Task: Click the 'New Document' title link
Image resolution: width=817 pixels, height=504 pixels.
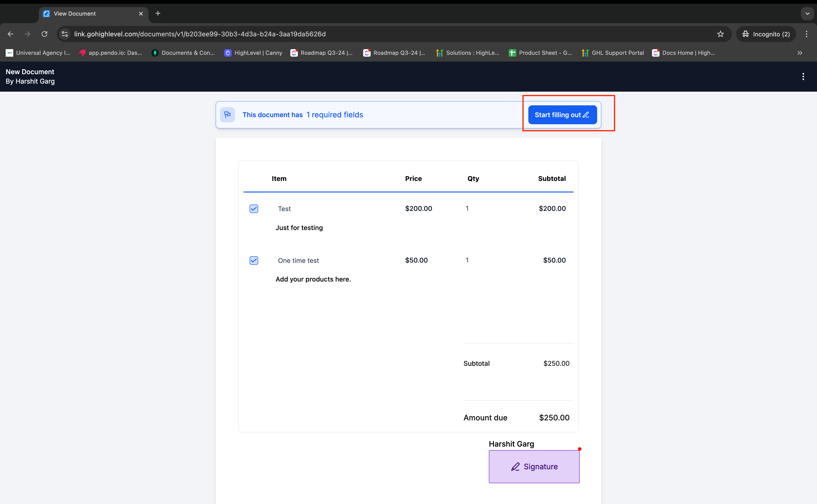Action: coord(30,71)
